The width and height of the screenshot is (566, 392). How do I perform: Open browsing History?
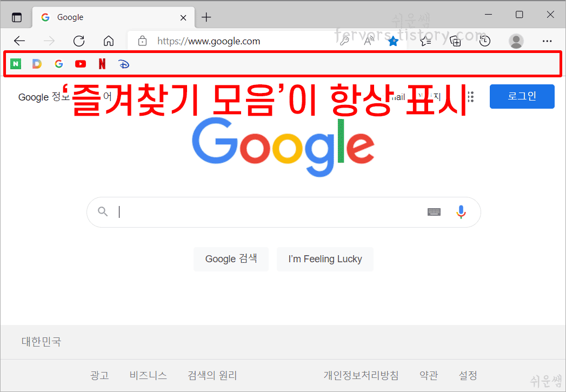[x=485, y=41]
